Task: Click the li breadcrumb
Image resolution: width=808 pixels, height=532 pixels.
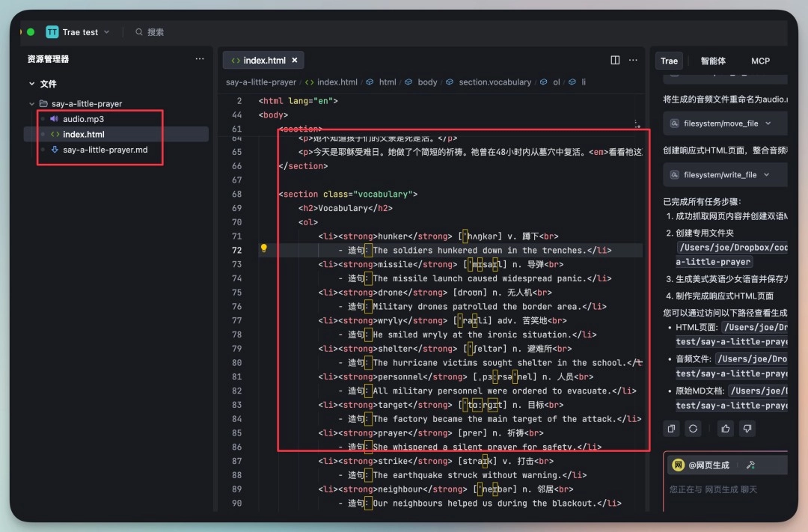Action: point(584,82)
